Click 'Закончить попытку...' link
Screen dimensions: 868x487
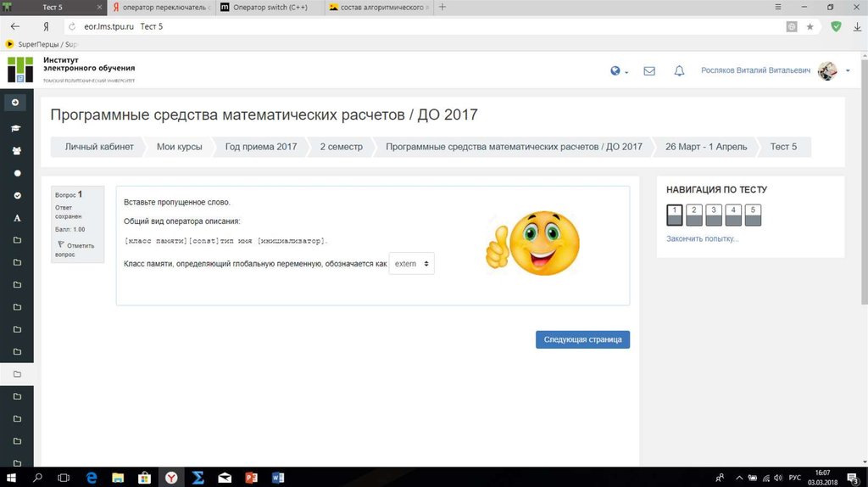pos(702,238)
